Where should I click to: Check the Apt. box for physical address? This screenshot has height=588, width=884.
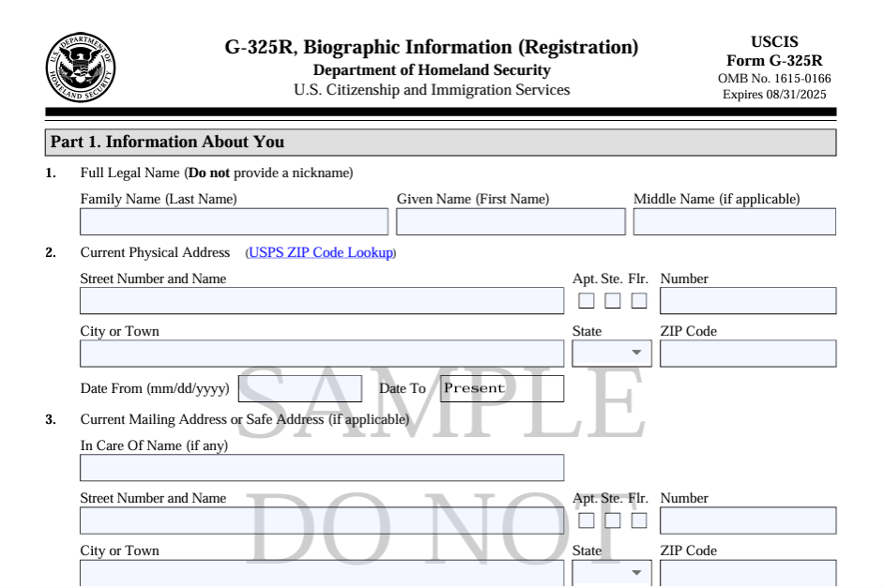click(x=587, y=301)
